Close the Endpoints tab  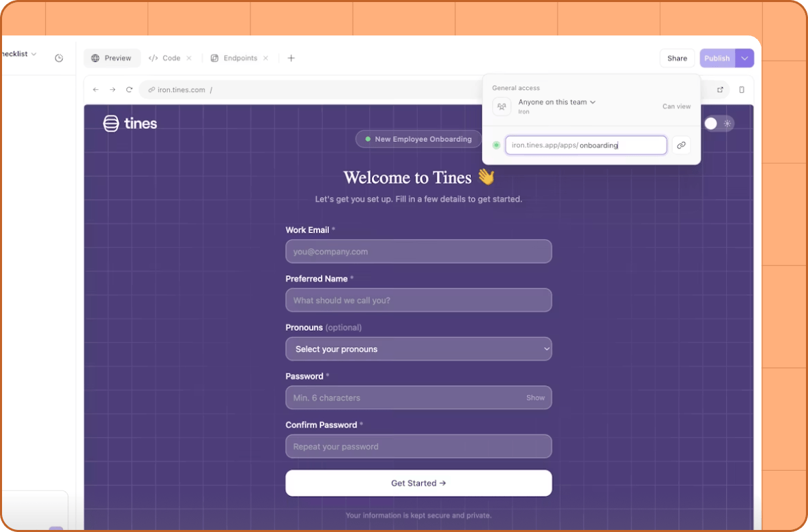pyautogui.click(x=266, y=58)
